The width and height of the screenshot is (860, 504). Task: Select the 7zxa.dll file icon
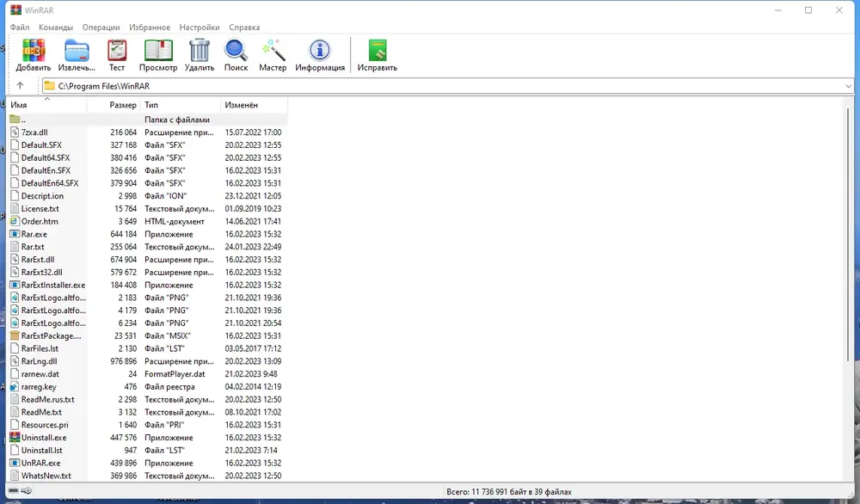[x=15, y=132]
